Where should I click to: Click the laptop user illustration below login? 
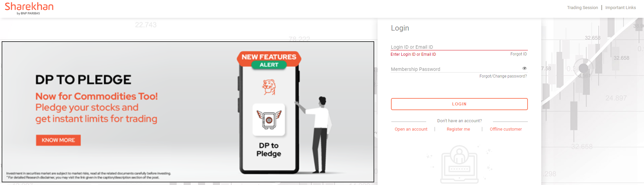click(459, 164)
